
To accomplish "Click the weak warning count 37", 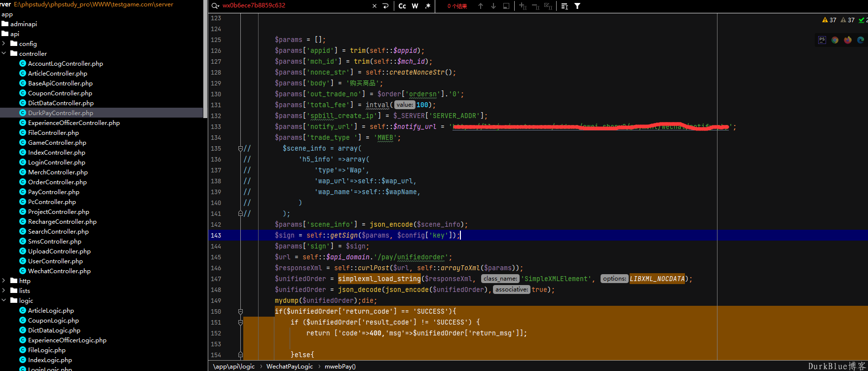I will [847, 20].
